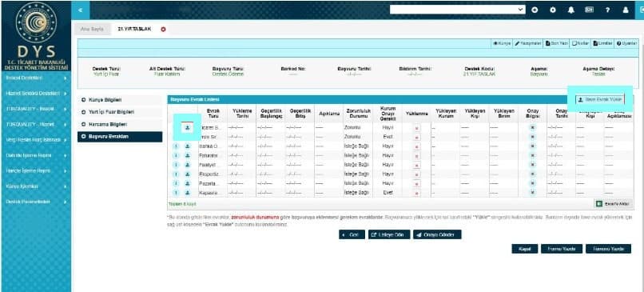Select the Başvuru Evrakları section

point(120,137)
